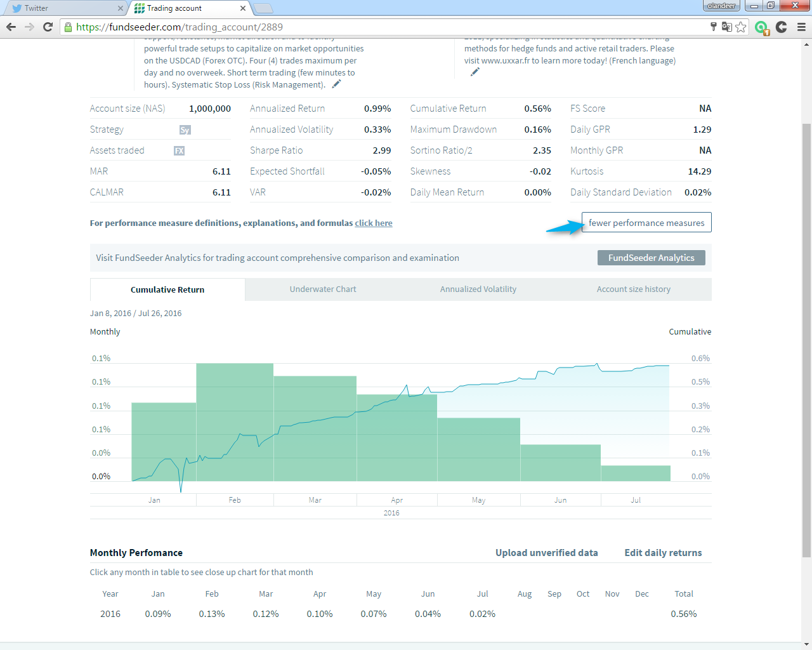The width and height of the screenshot is (812, 650).
Task: Click the FX assets traded badge
Action: point(180,151)
